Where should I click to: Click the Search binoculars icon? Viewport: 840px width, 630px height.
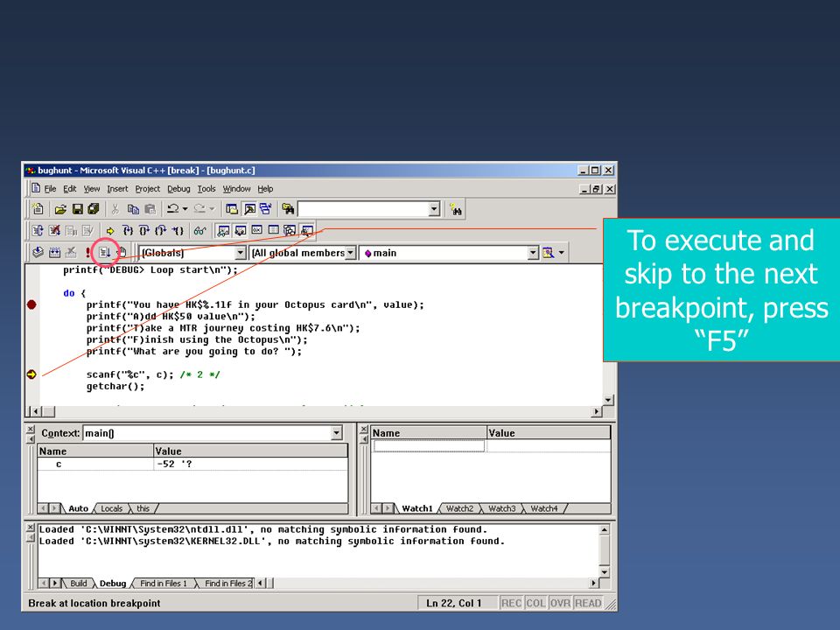[456, 209]
